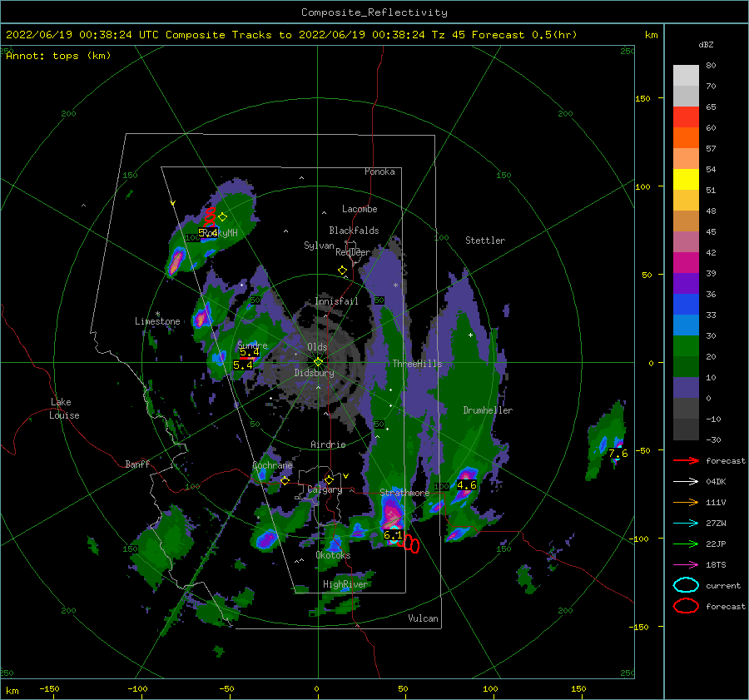Image resolution: width=749 pixels, height=700 pixels.
Task: Select the light gray 70-80 dBZ band
Action: click(686, 76)
